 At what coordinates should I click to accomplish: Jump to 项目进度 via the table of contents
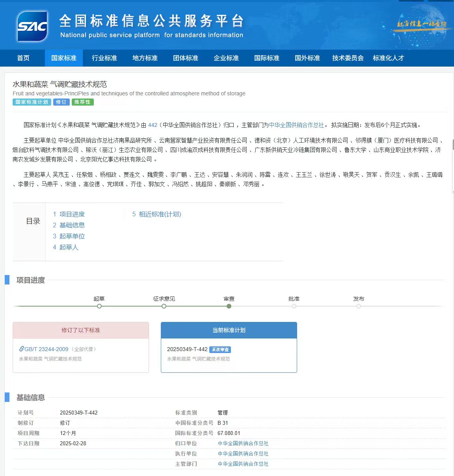(x=72, y=214)
